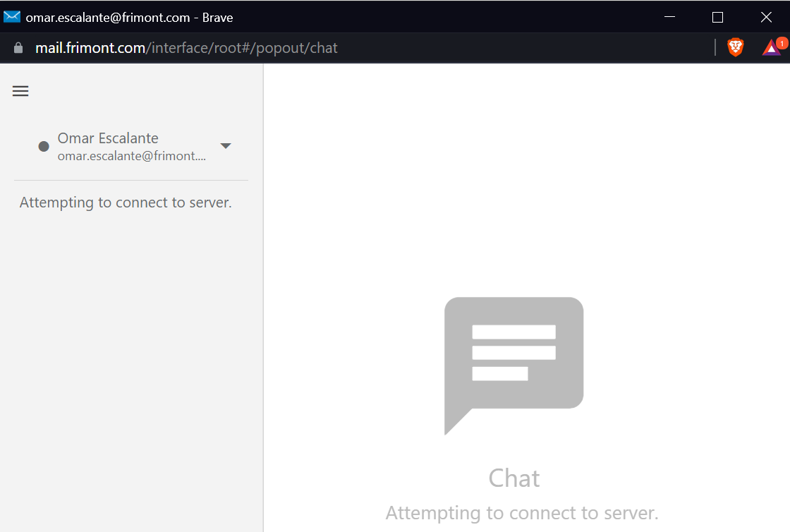Expand the Omar Escalante account dropdown arrow
This screenshot has width=790, height=532.
tap(226, 146)
